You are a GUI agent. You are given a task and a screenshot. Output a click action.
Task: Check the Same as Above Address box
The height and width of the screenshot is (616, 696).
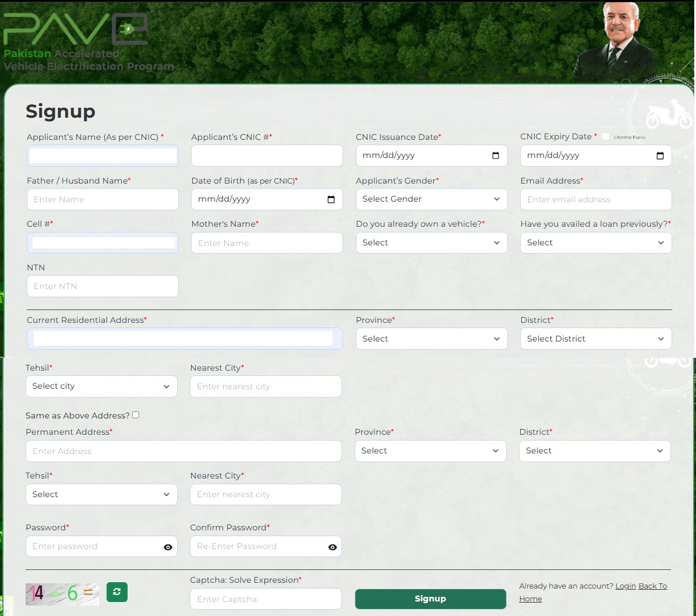point(136,415)
